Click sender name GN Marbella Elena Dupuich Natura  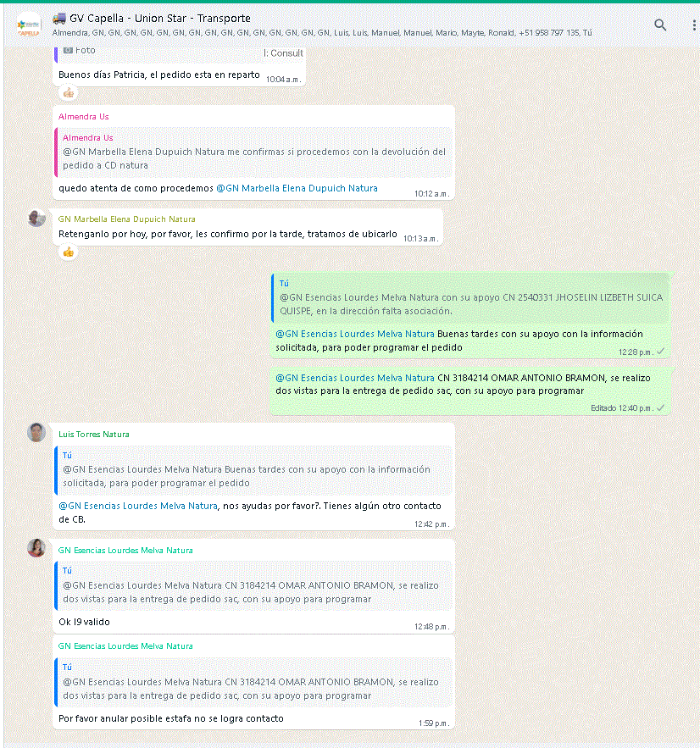tap(126, 219)
